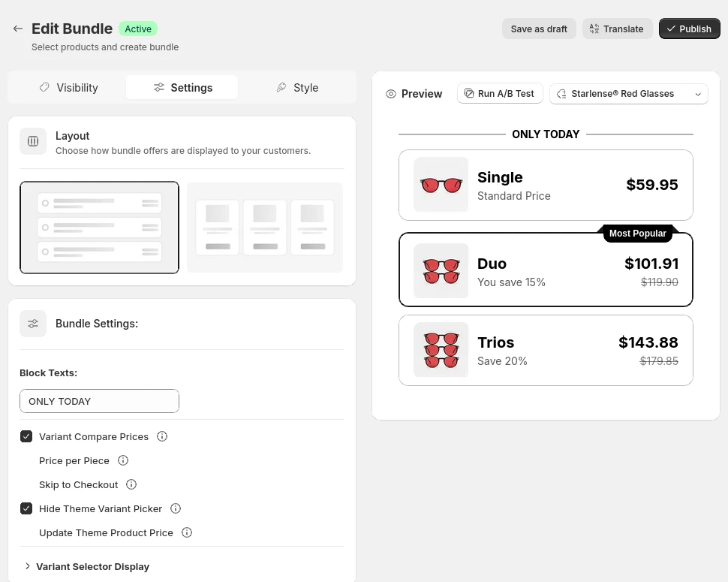Switch to the Visibility tab

point(69,88)
